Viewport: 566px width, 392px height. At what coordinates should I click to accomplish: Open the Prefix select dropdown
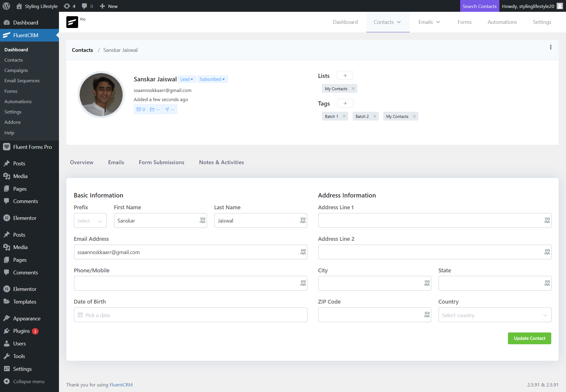(x=90, y=221)
